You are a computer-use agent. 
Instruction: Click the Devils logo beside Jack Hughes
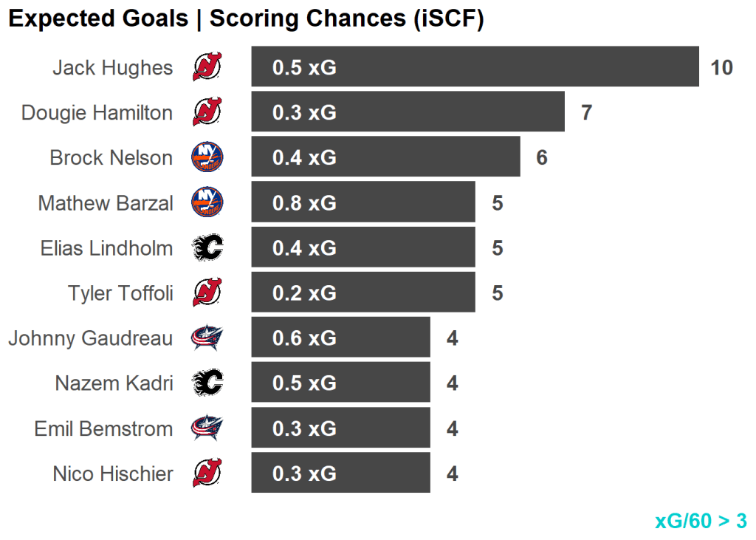tap(207, 67)
